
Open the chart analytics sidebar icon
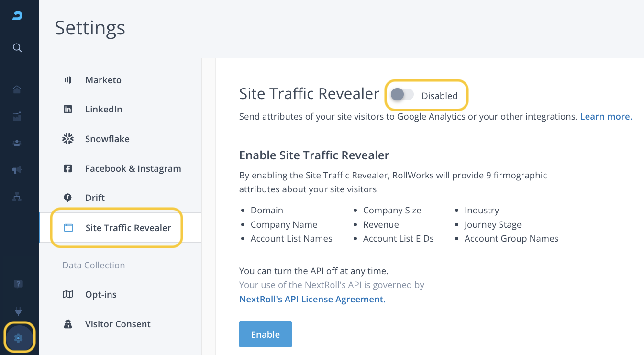click(x=17, y=116)
